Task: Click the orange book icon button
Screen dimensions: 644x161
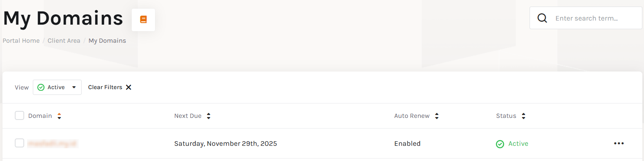Action: tap(143, 19)
